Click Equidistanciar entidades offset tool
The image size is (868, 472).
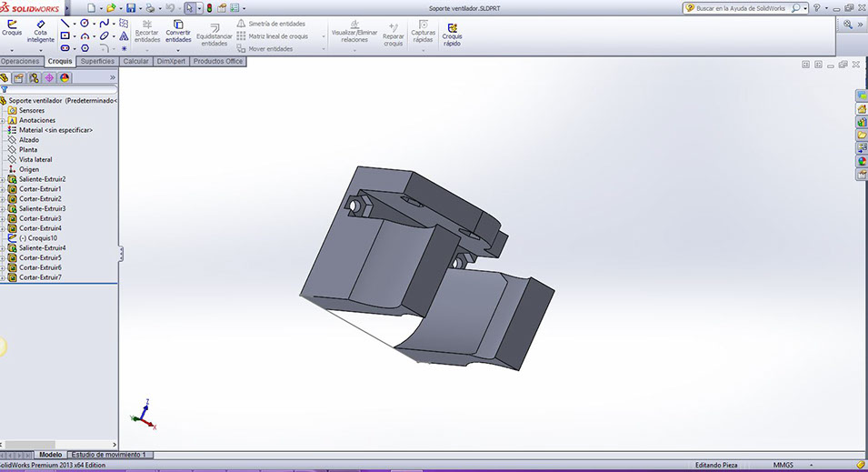215,35
